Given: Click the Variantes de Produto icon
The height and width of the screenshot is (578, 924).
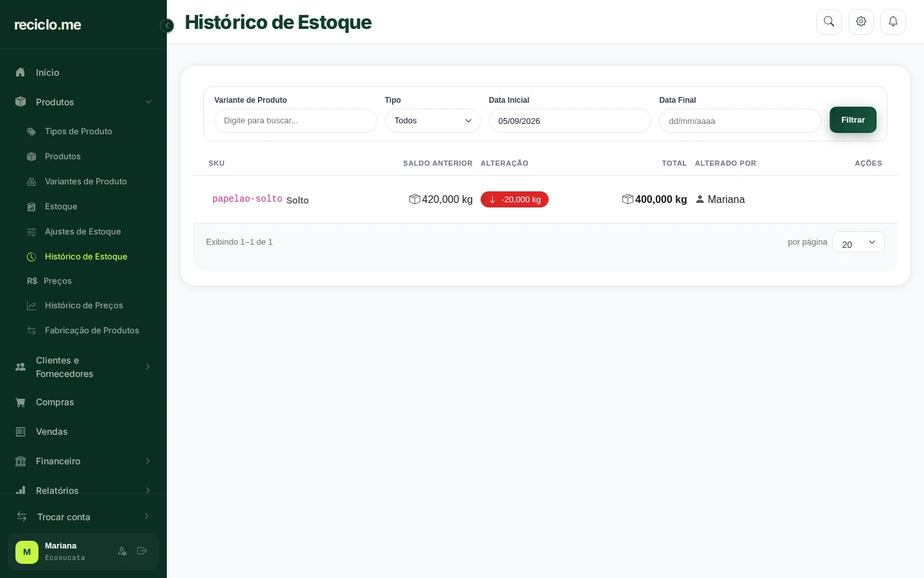Looking at the screenshot, I should pyautogui.click(x=31, y=182).
